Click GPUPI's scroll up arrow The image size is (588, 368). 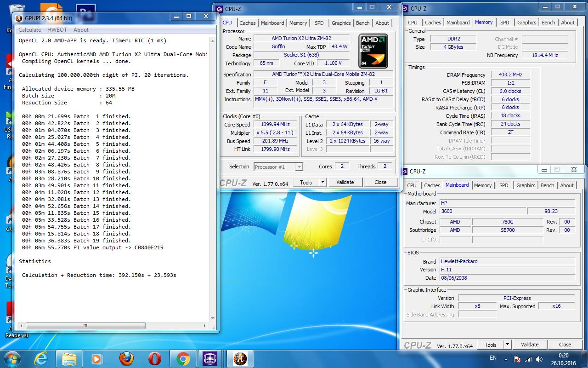click(x=213, y=40)
